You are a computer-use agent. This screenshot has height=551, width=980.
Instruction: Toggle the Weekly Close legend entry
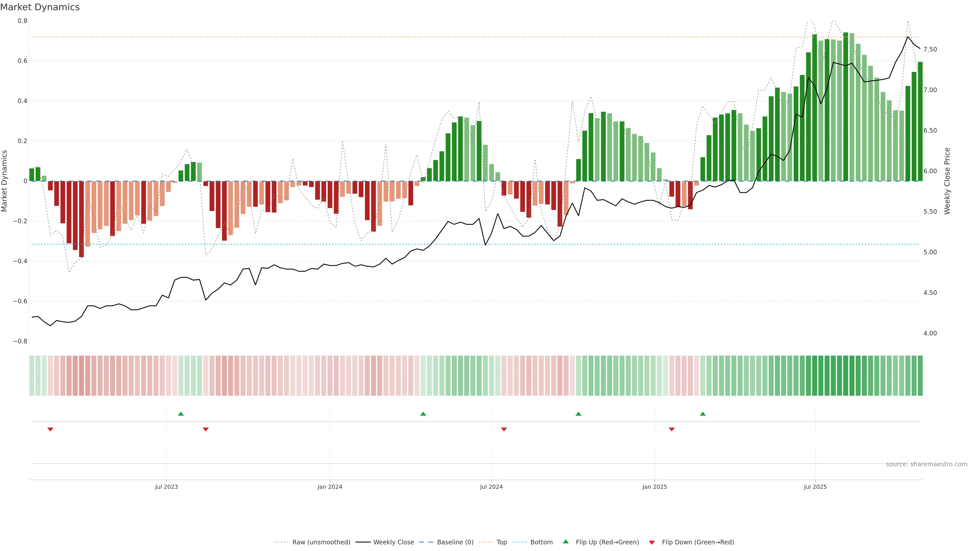[x=393, y=542]
